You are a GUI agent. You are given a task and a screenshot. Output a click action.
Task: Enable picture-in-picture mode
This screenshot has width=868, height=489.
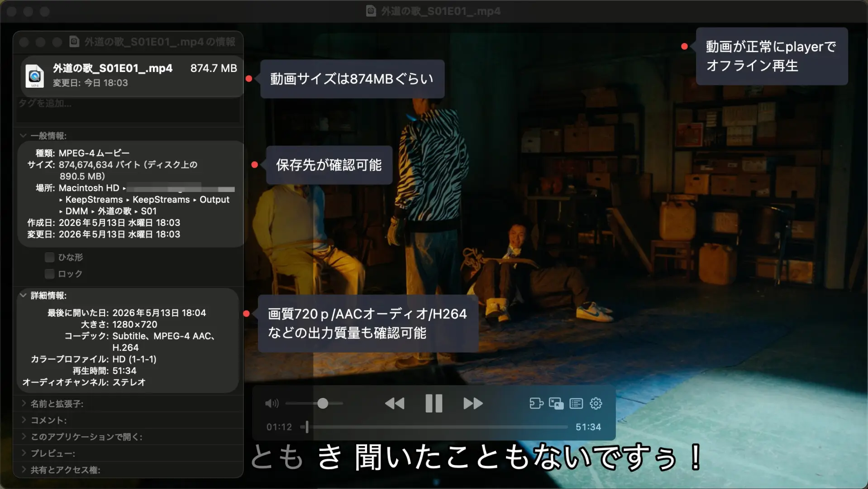pos(556,403)
